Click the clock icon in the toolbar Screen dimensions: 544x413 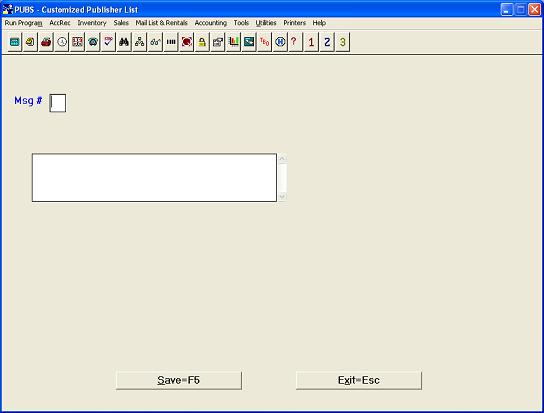[62, 42]
